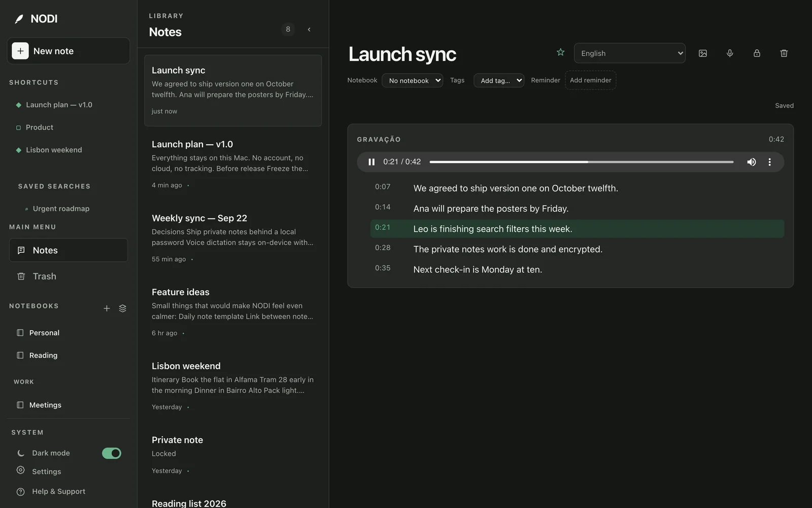This screenshot has width=812, height=508.
Task: Click the Add reminder button
Action: 591,80
